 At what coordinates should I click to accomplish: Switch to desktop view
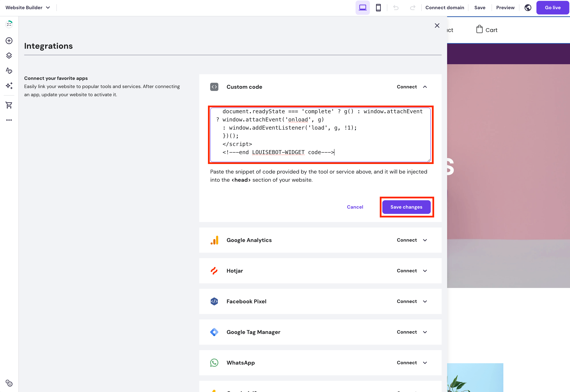tap(363, 8)
